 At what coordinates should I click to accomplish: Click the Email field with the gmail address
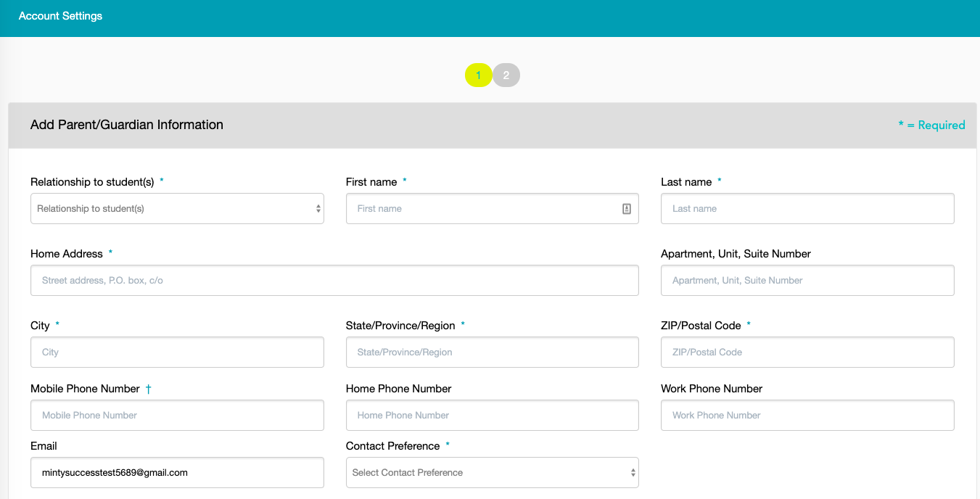[177, 472]
